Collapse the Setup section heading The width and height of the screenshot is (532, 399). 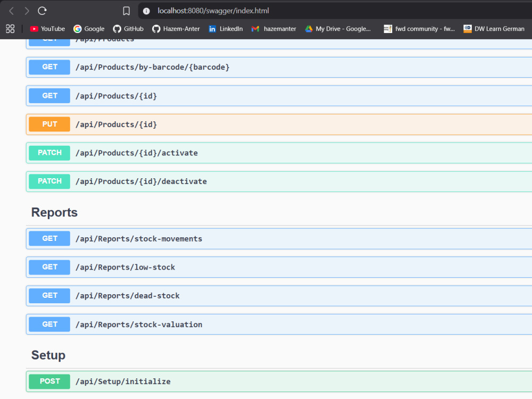pos(48,355)
